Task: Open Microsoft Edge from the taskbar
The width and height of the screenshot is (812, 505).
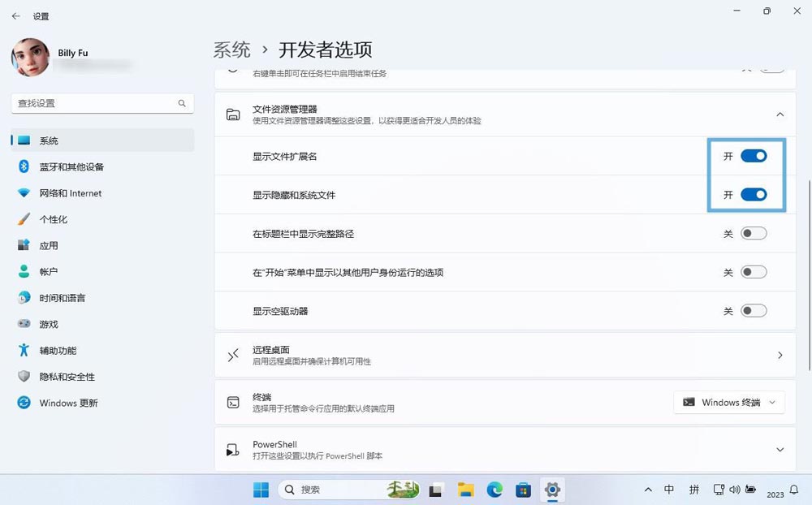Action: point(495,490)
